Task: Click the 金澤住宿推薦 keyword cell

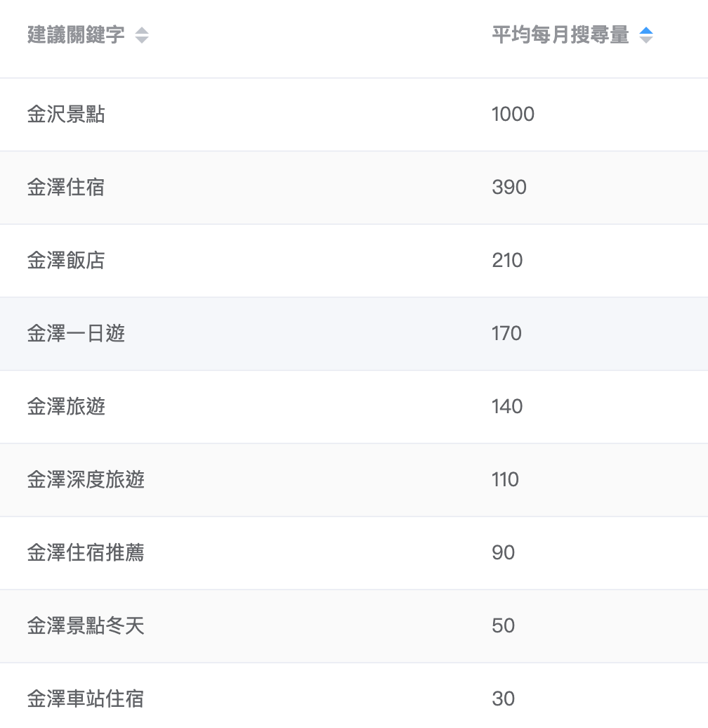Action: (x=86, y=553)
